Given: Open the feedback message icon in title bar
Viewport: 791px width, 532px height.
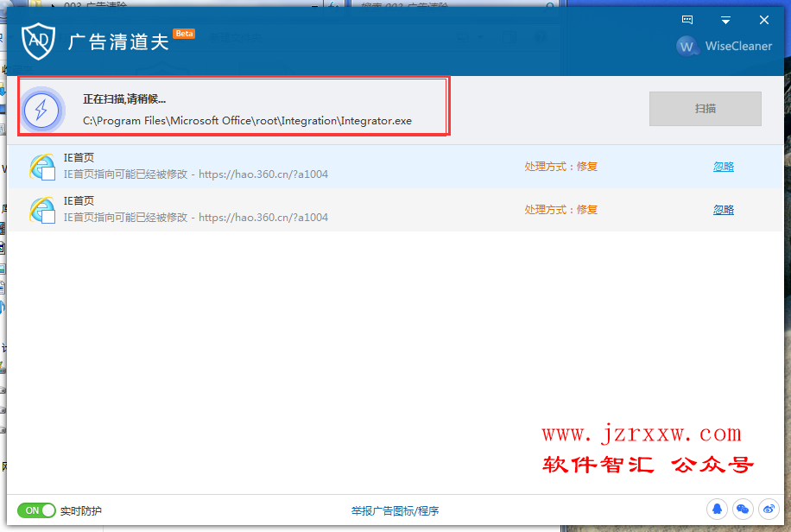Looking at the screenshot, I should click(x=687, y=20).
